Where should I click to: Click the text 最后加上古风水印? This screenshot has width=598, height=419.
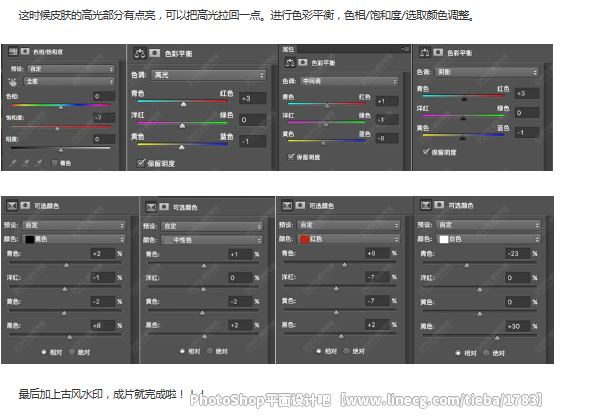point(101,394)
